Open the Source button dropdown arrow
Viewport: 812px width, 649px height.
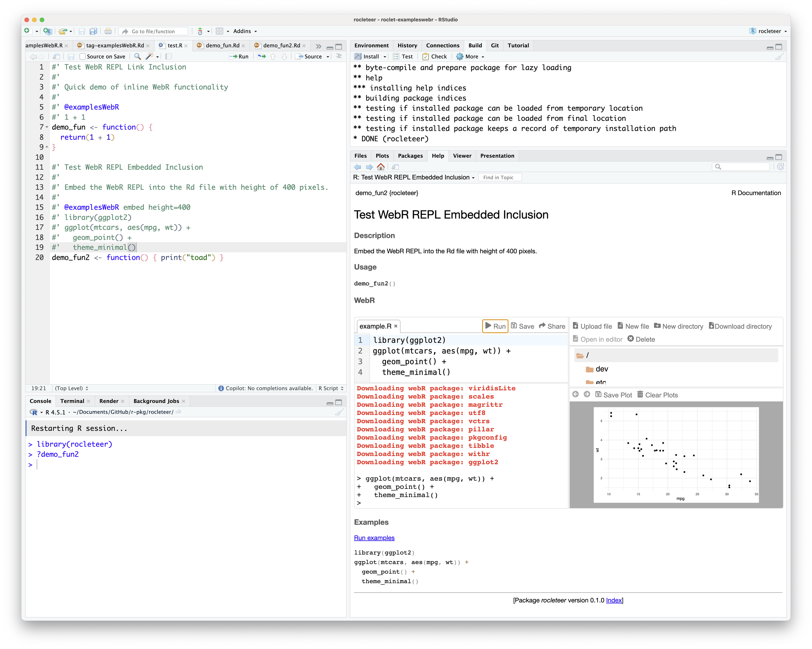pyautogui.click(x=328, y=56)
